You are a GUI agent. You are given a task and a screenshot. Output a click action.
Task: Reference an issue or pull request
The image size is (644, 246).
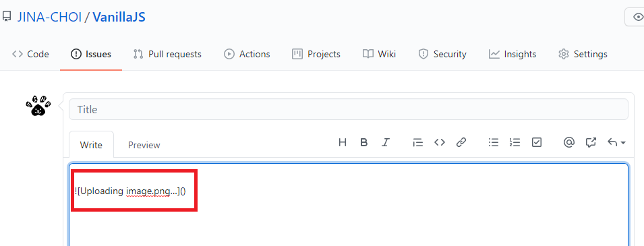click(591, 142)
